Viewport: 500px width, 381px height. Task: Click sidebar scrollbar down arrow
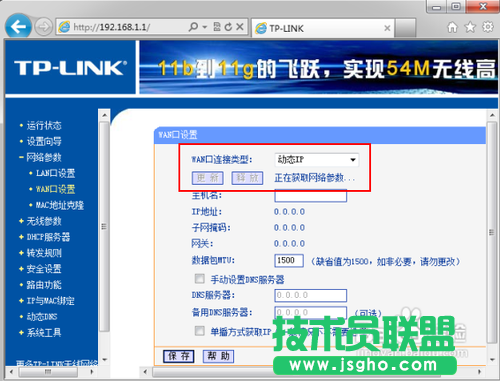click(x=105, y=359)
